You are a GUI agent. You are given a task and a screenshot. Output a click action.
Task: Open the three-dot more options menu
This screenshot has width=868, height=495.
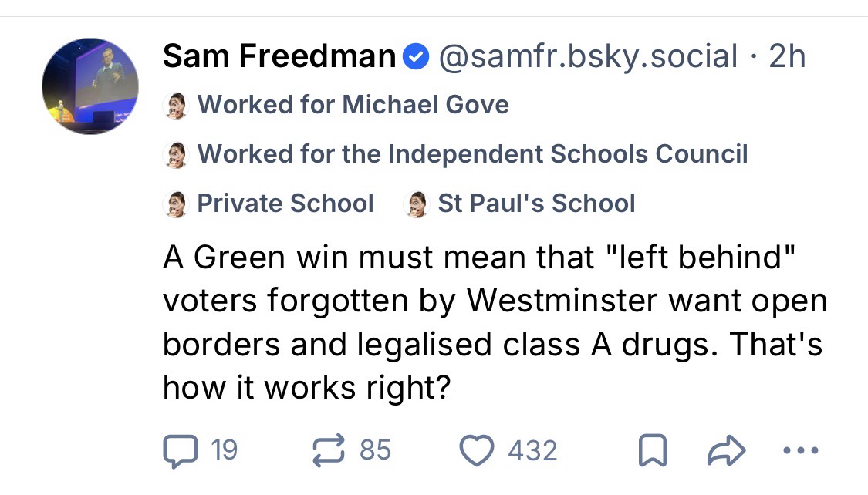(801, 450)
